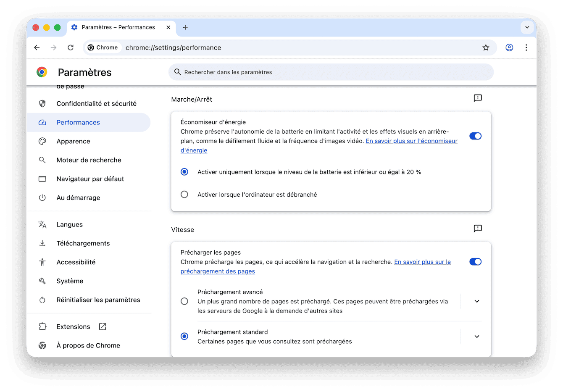Open the Extensions external-link icon
The width and height of the screenshot is (563, 392).
102,326
